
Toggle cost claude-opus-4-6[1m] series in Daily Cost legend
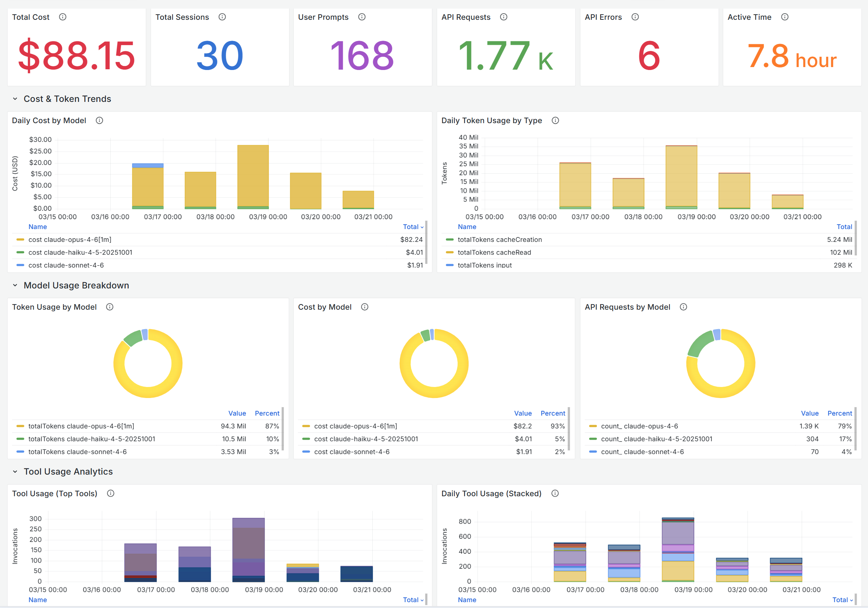(x=70, y=240)
